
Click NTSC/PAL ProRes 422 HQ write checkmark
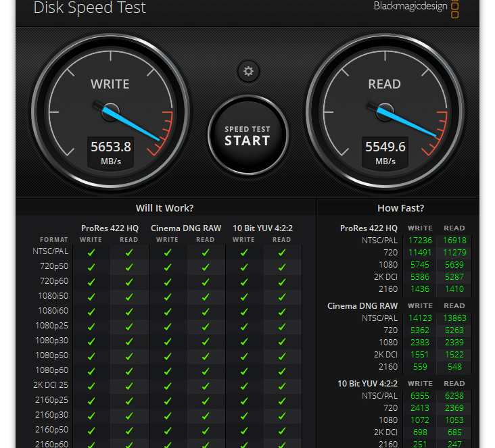[91, 253]
